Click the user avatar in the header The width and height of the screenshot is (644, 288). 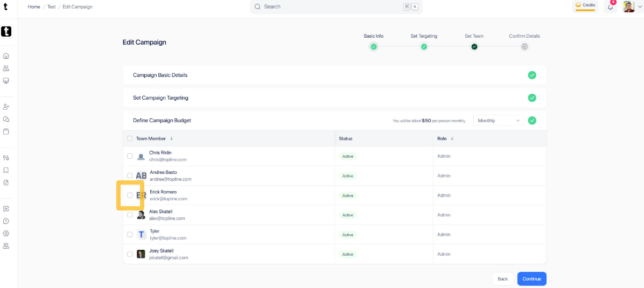click(x=629, y=6)
